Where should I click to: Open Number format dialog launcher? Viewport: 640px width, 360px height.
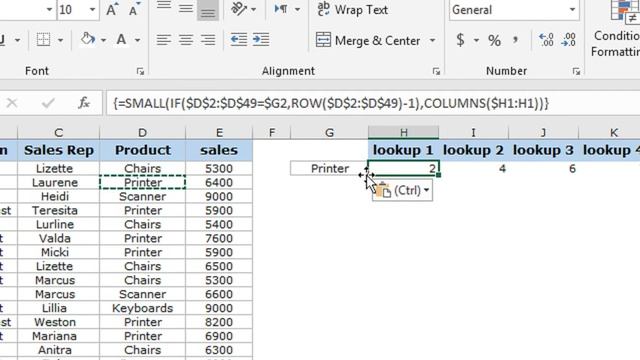pos(576,72)
